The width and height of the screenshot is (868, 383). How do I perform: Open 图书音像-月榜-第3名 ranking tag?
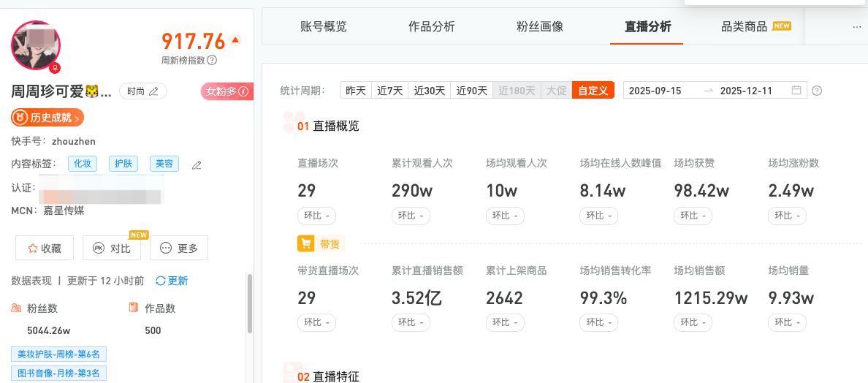pyautogui.click(x=58, y=373)
